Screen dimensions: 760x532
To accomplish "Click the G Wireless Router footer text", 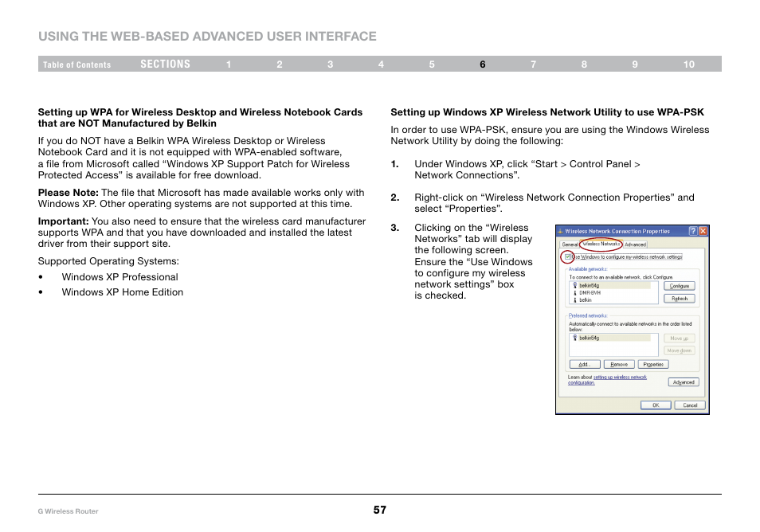I will click(x=68, y=511).
